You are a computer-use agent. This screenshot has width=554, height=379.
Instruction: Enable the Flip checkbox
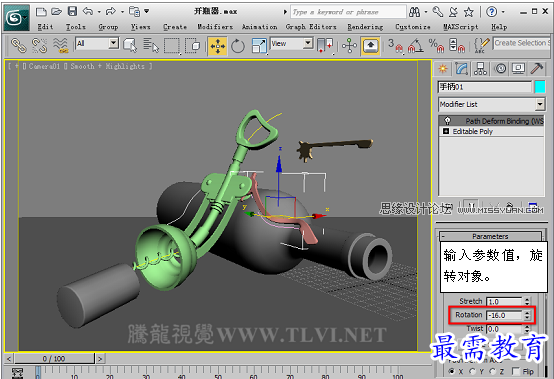tap(516, 371)
